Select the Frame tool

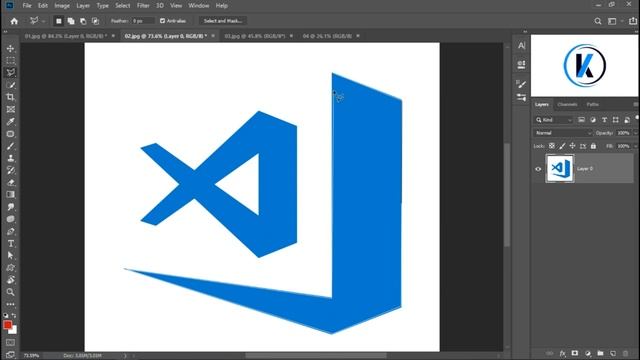pos(11,109)
